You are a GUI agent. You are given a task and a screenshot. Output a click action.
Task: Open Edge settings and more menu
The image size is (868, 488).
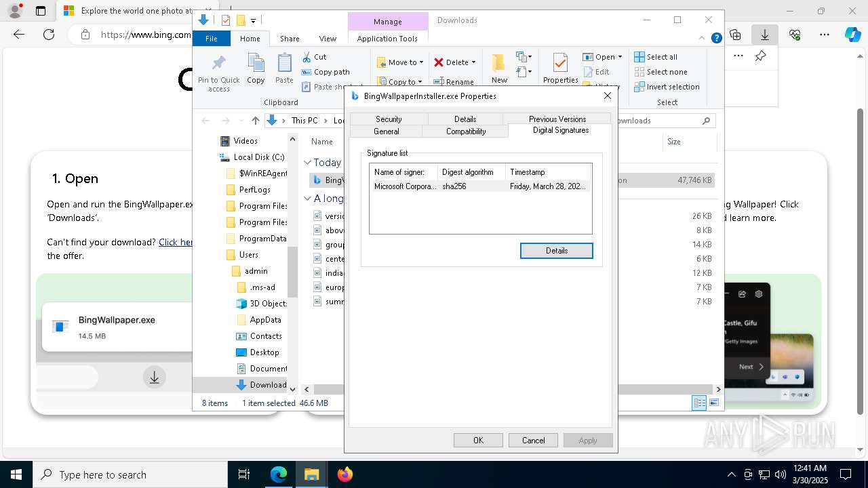[x=825, y=35]
